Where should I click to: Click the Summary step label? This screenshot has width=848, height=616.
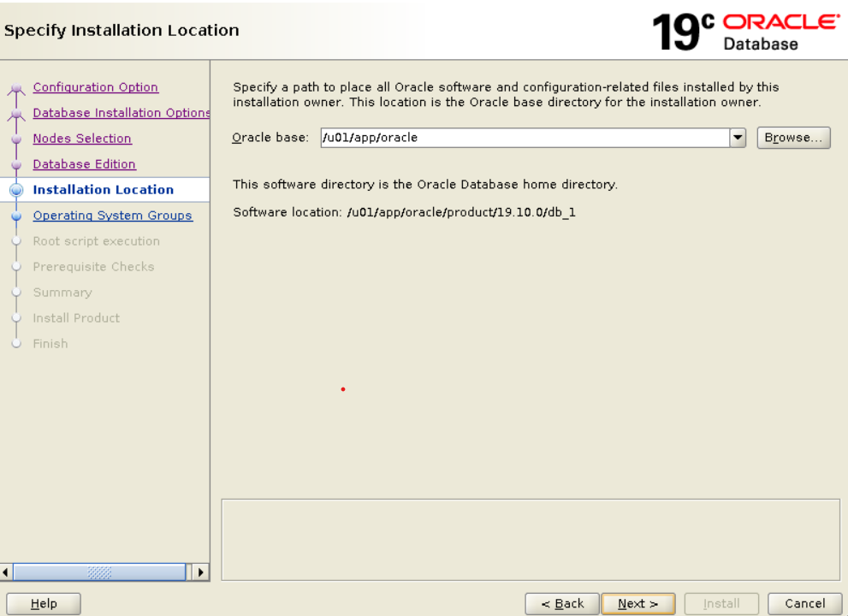click(62, 293)
